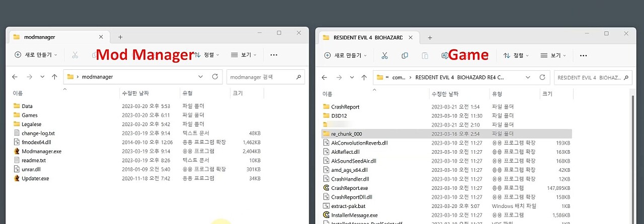Select the Modmanager.exe application icon
The image size is (644, 224).
click(x=17, y=151)
